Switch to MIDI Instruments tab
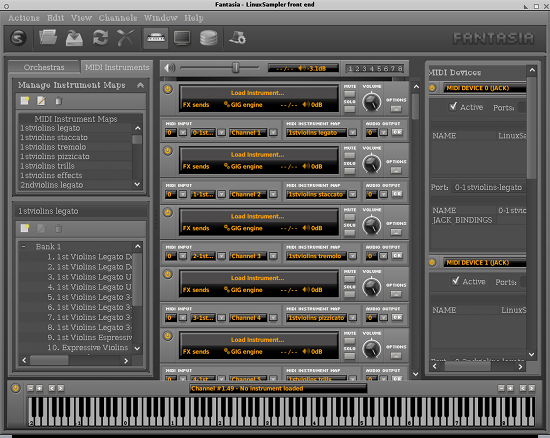 [117, 67]
